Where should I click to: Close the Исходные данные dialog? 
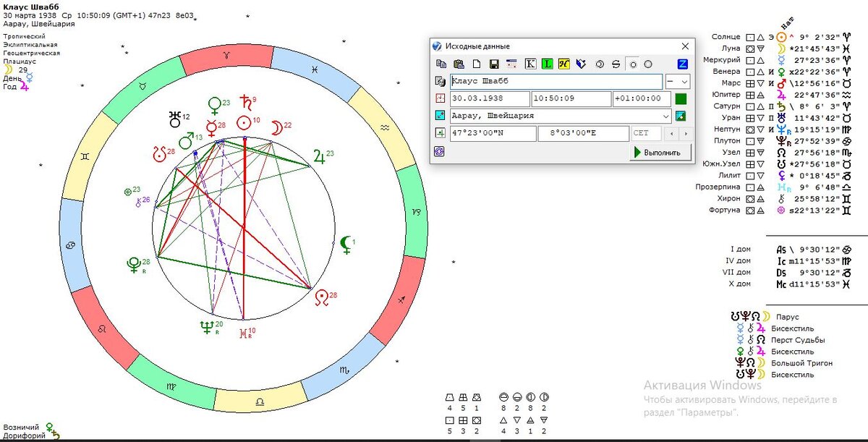click(684, 46)
